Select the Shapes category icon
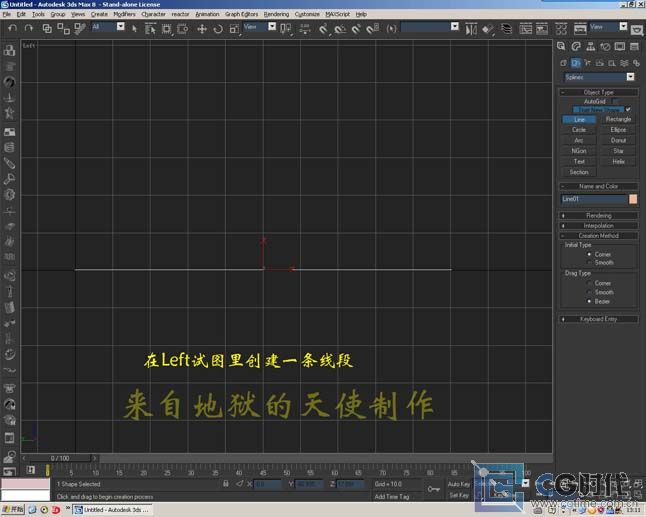646x517 pixels. tap(576, 63)
